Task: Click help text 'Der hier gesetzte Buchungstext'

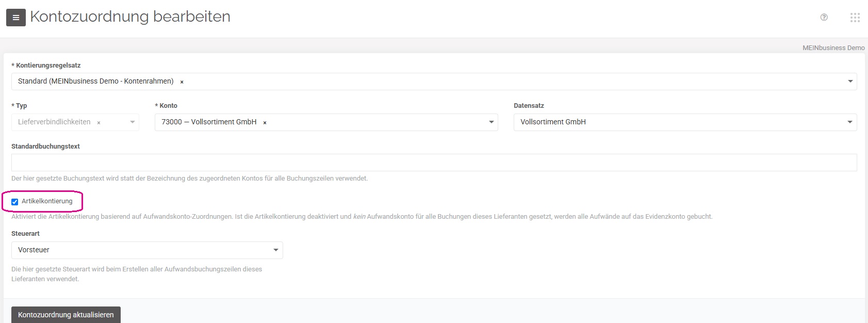Action: coord(189,179)
